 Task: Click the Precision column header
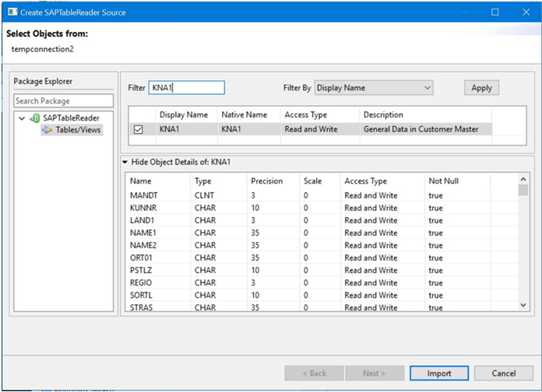(x=266, y=180)
